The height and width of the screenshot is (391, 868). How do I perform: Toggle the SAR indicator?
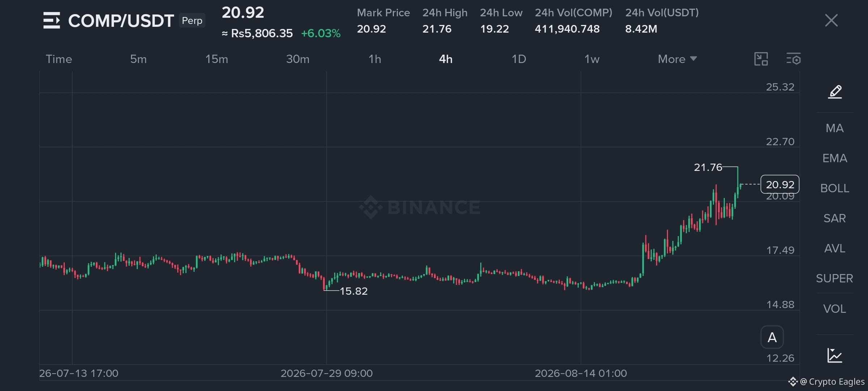(x=835, y=218)
